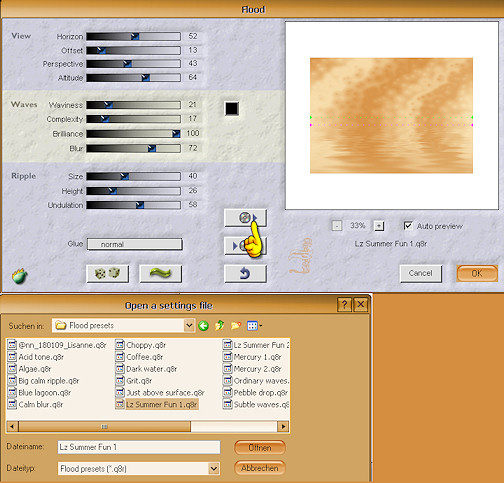
Task: Toggle the Auto preview checkbox
Action: [x=408, y=226]
